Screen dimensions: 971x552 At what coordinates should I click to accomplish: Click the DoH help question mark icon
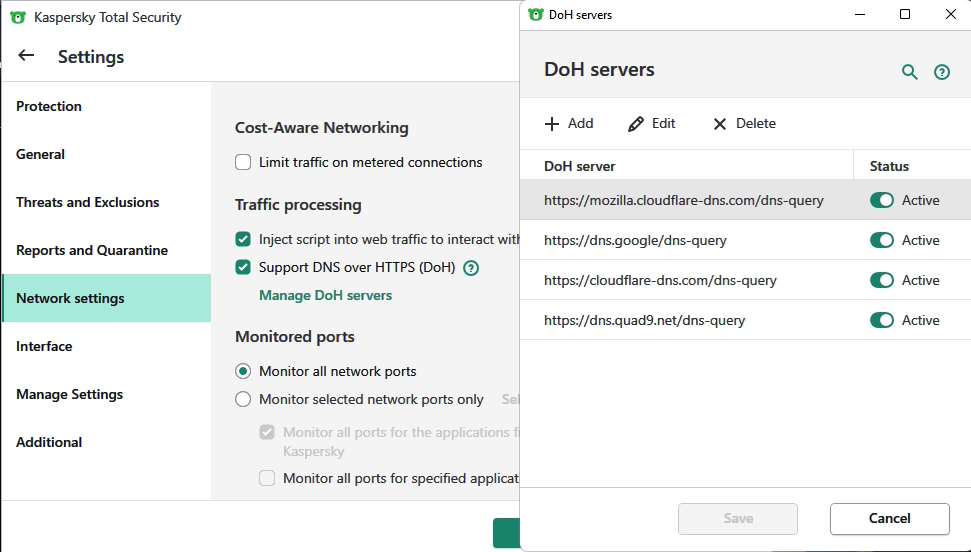coord(471,268)
